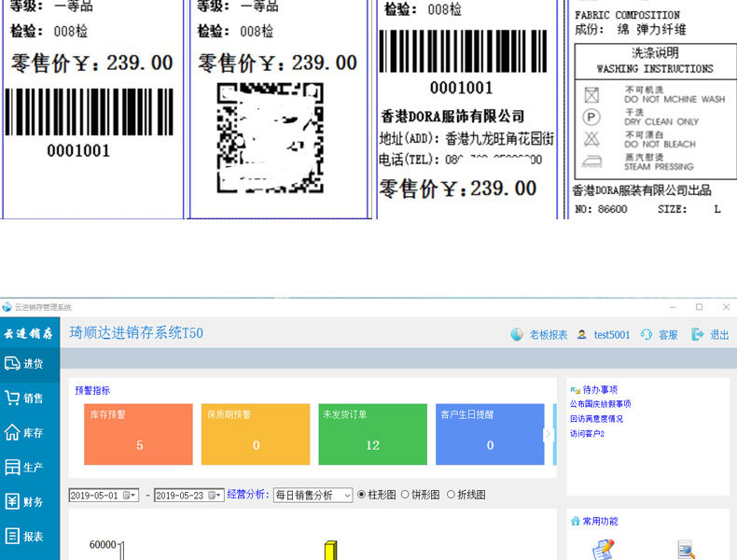Click the truck icon beside 进货

tap(12, 363)
